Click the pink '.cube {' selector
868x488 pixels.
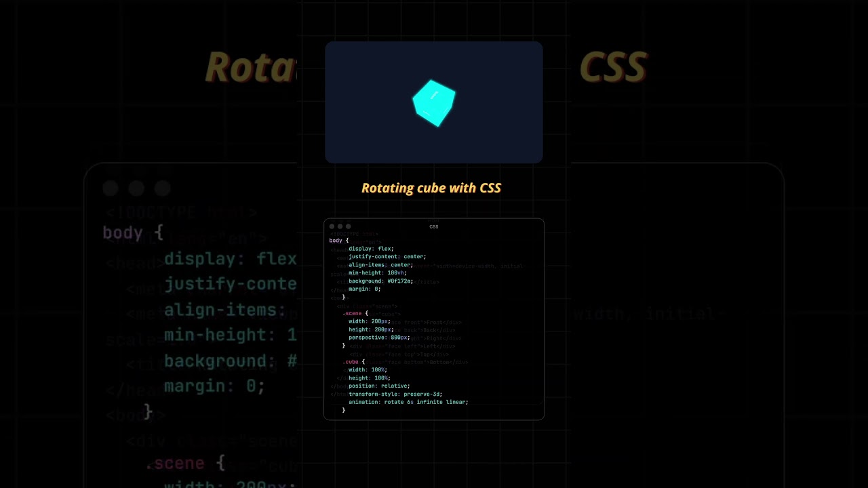click(353, 362)
